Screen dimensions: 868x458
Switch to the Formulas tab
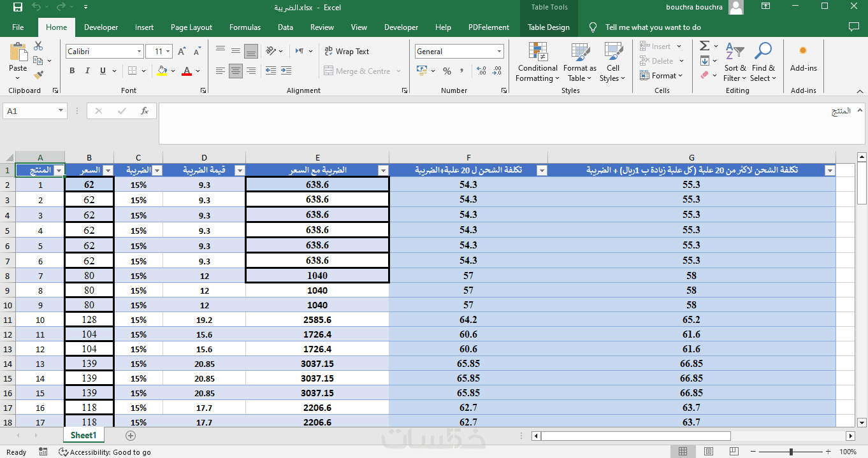tap(245, 27)
